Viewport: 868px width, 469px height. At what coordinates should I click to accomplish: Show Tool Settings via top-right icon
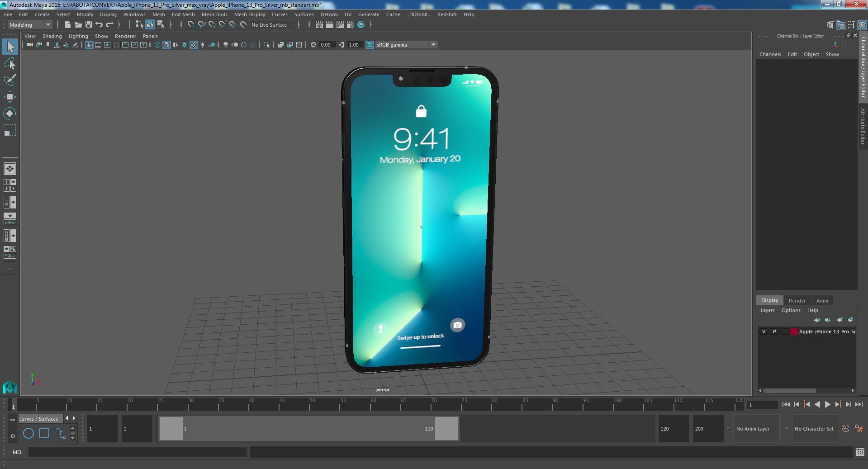pyautogui.click(x=852, y=25)
